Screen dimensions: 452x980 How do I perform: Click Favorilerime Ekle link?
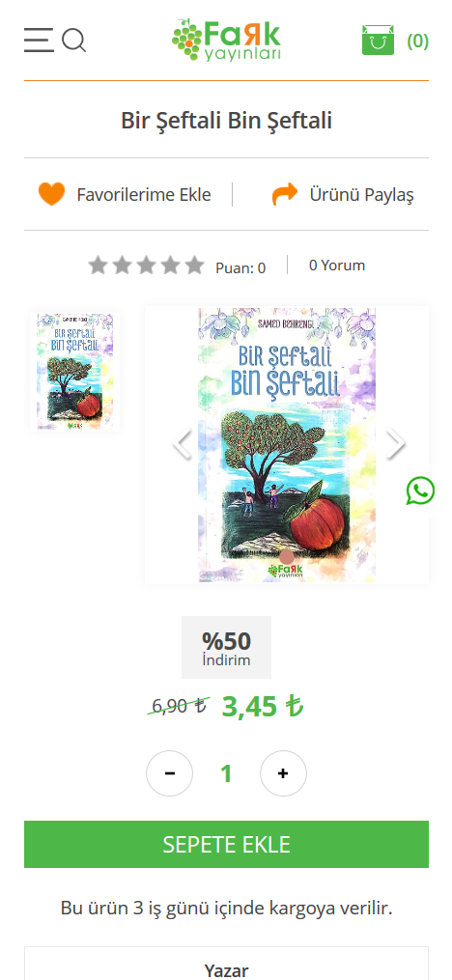(x=144, y=194)
